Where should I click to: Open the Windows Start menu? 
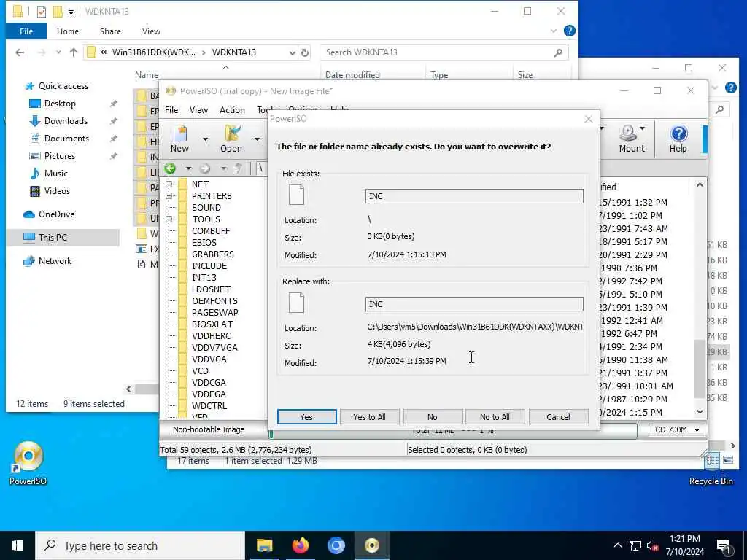pos(18,545)
